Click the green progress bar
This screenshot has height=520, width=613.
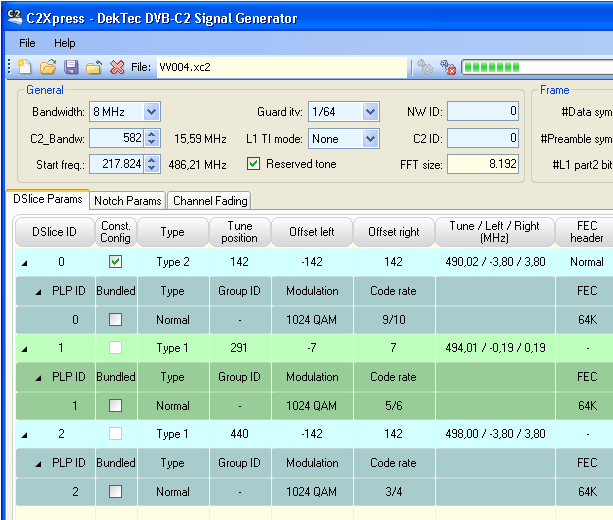click(537, 67)
